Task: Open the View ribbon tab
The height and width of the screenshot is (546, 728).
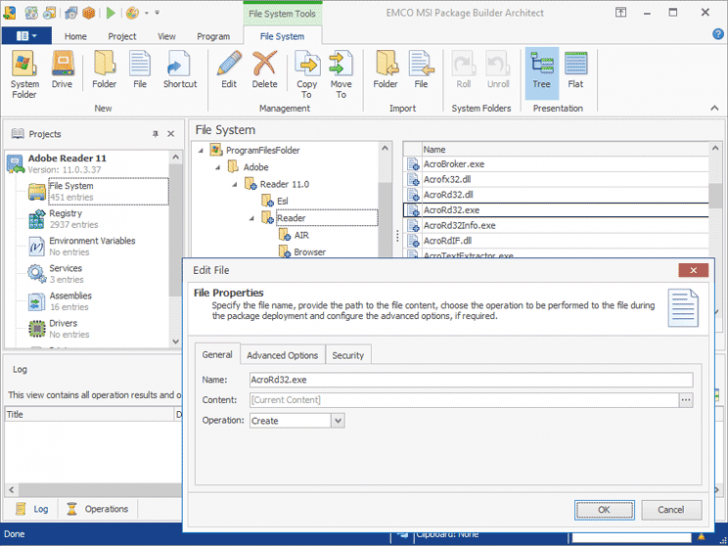Action: click(166, 36)
